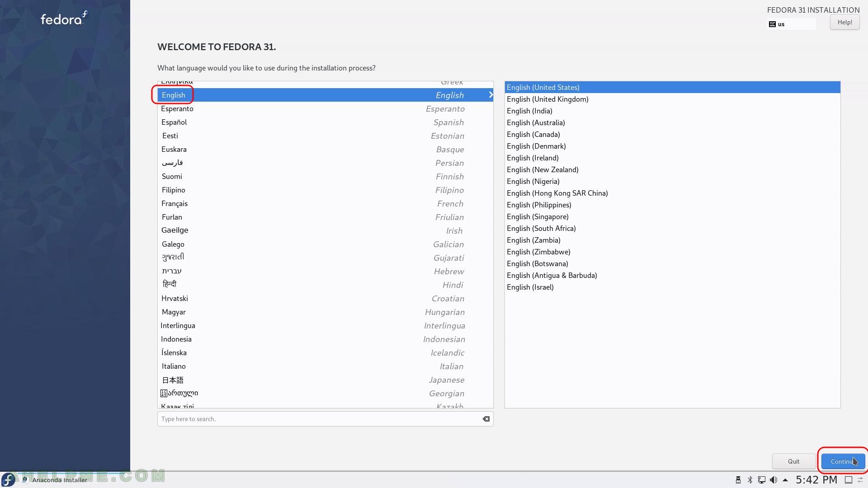
Task: Select Furlan language row
Action: click(x=325, y=217)
